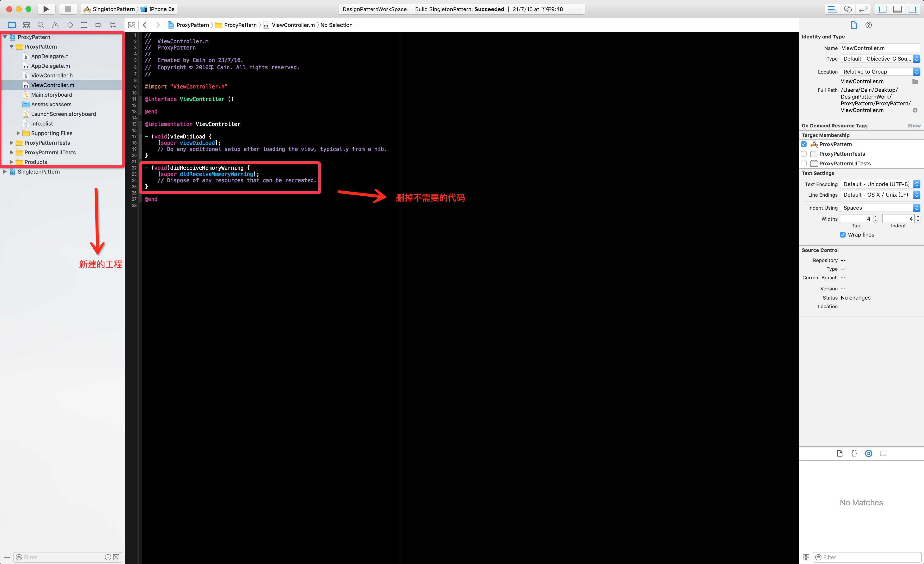924x564 pixels.
Task: Toggle the Wrap lines checkbox
Action: point(843,235)
